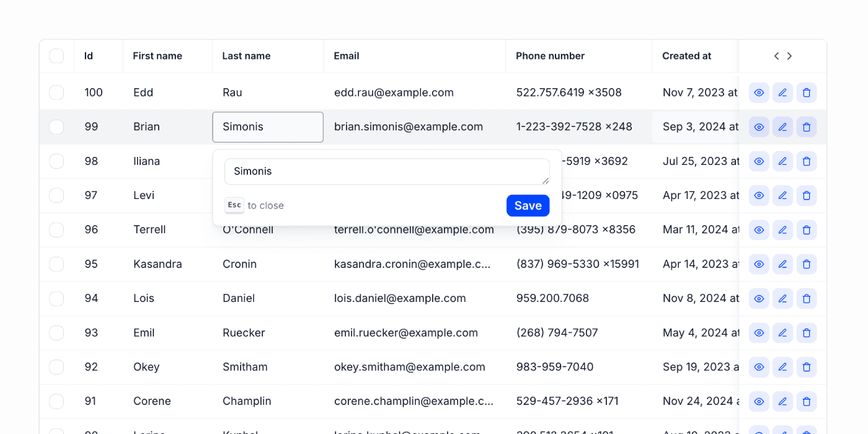Select the row with Id 92

(56, 367)
